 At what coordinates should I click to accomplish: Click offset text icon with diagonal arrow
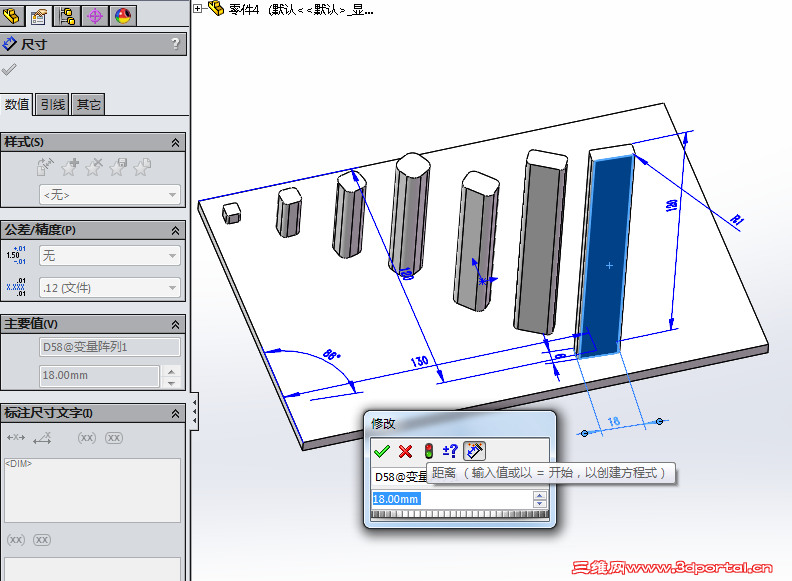[42, 438]
